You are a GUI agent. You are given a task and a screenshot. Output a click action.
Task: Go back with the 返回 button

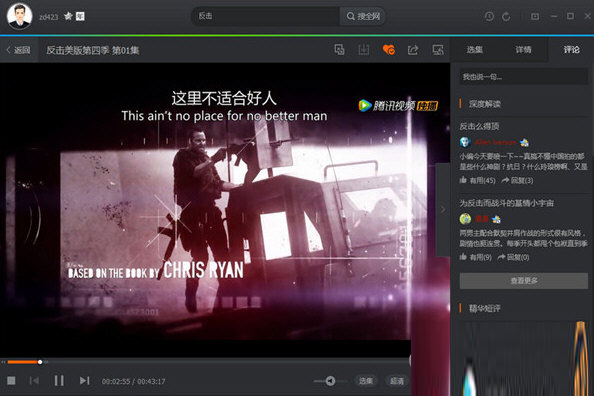coord(18,50)
